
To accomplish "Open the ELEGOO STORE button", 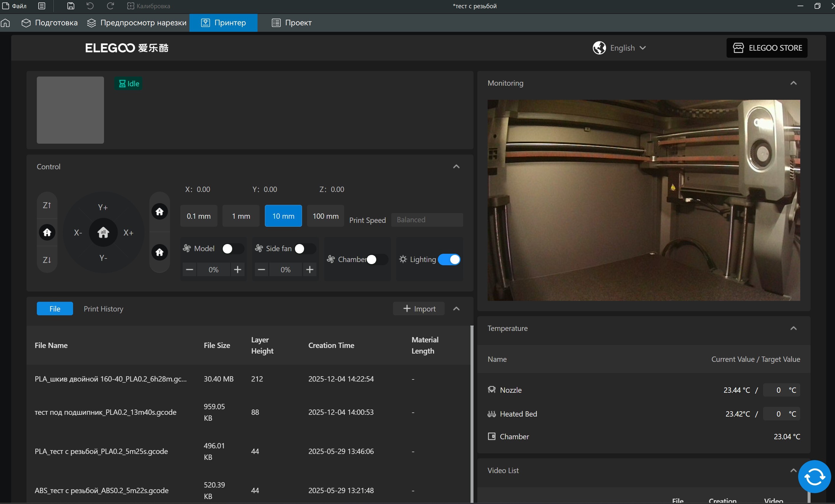I will pos(767,48).
